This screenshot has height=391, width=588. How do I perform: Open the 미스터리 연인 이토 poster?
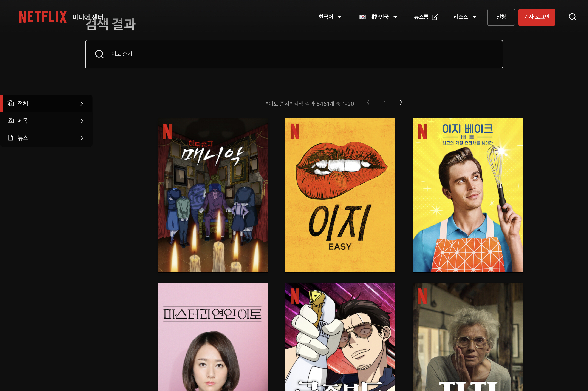pos(213,337)
